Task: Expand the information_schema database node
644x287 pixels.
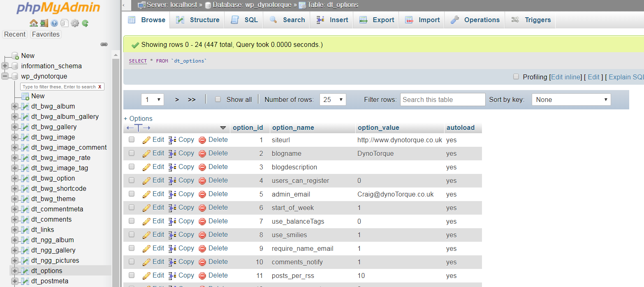Action: pyautogui.click(x=5, y=66)
